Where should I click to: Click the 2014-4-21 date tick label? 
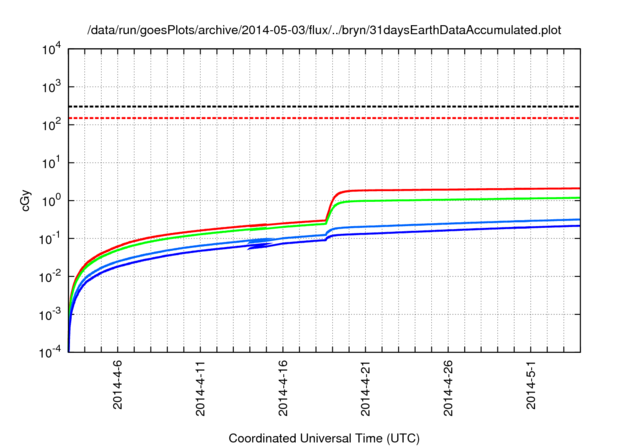click(365, 388)
